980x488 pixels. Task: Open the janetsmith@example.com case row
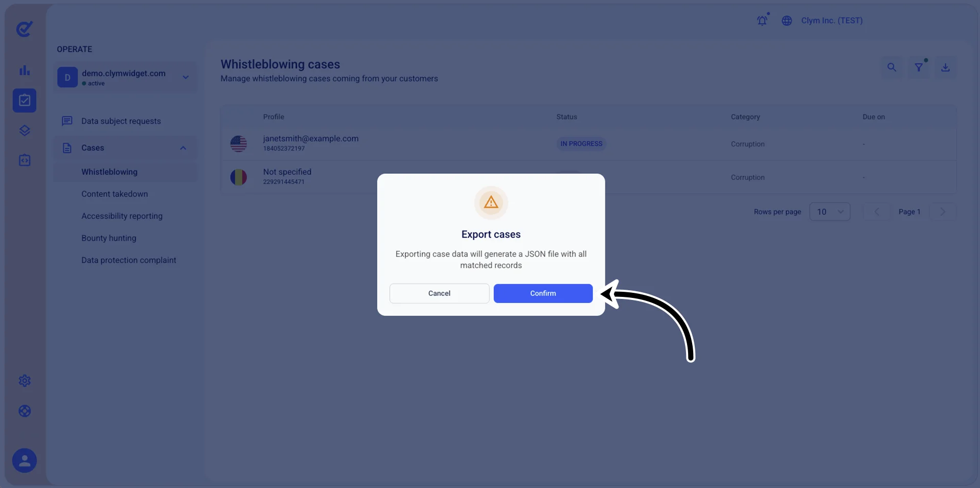[x=588, y=144]
